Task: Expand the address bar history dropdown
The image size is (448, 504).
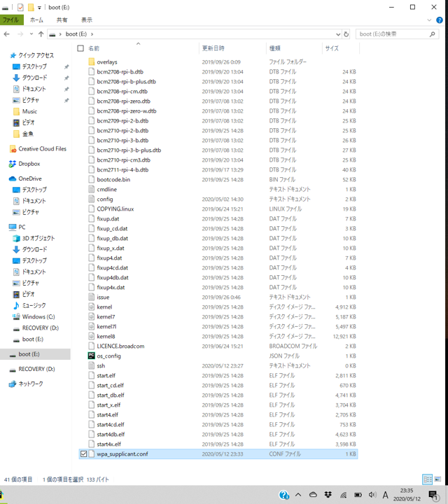Action: [x=338, y=34]
